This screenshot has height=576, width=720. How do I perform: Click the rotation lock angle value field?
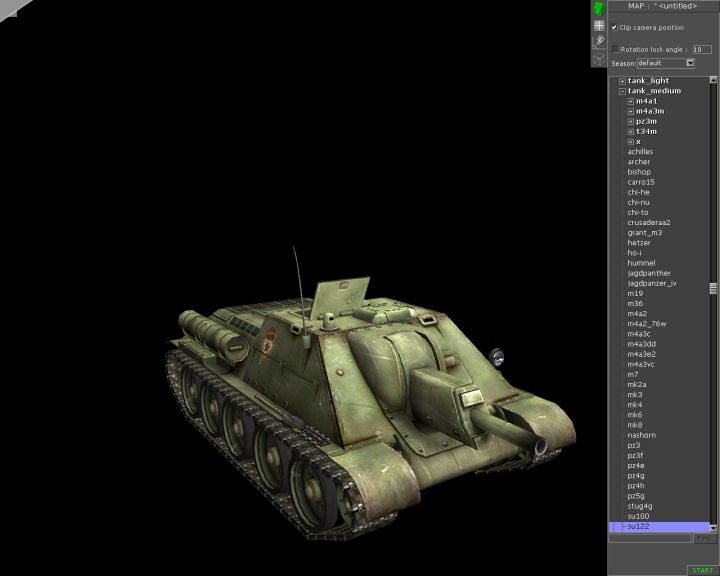pos(701,48)
